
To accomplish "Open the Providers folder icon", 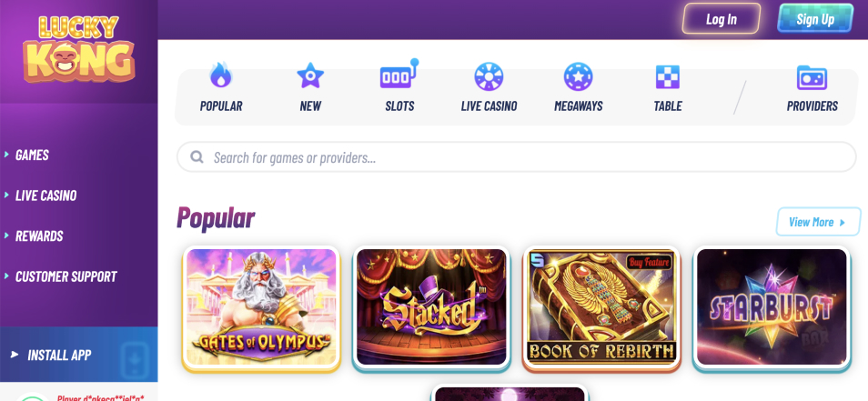I will tap(812, 77).
